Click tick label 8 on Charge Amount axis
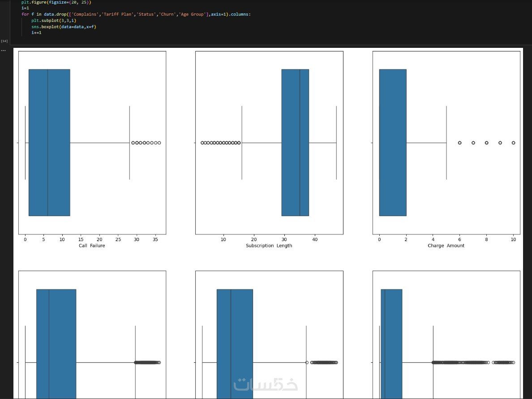The width and height of the screenshot is (532, 399). tap(486, 239)
